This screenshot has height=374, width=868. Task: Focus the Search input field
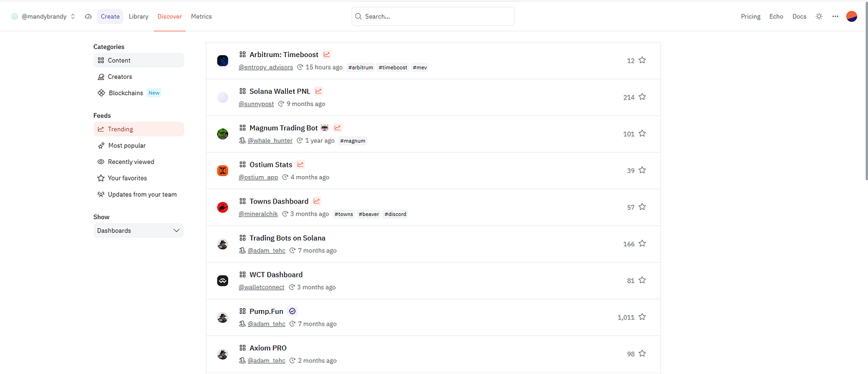tap(433, 16)
